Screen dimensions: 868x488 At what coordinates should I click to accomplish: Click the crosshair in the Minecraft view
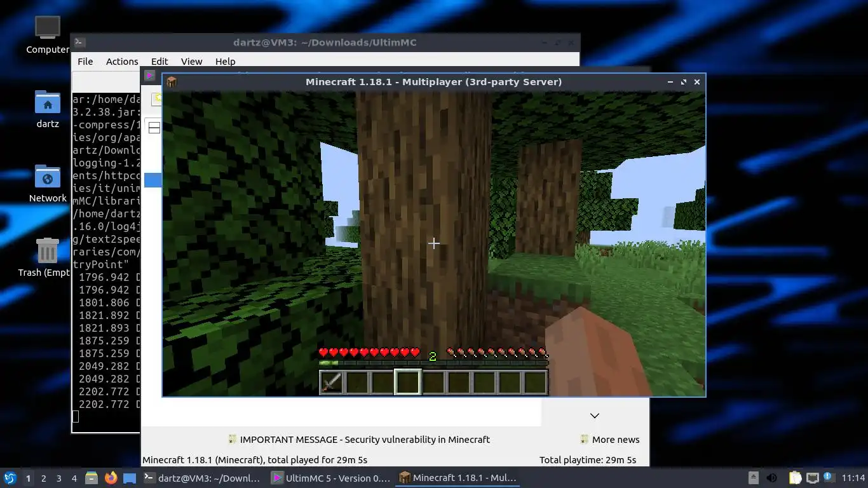pos(433,243)
